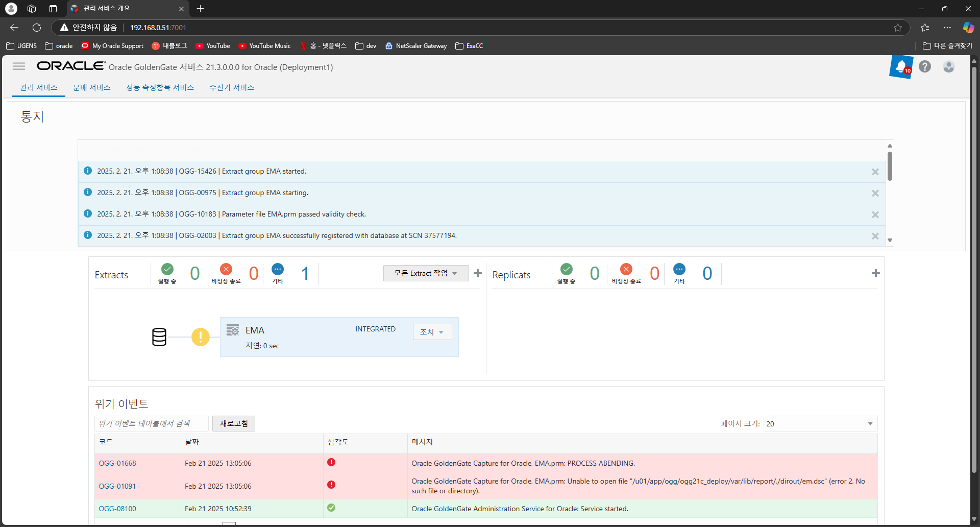The width and height of the screenshot is (980, 527).
Task: Open the OGG-01091 code link
Action: pos(117,486)
